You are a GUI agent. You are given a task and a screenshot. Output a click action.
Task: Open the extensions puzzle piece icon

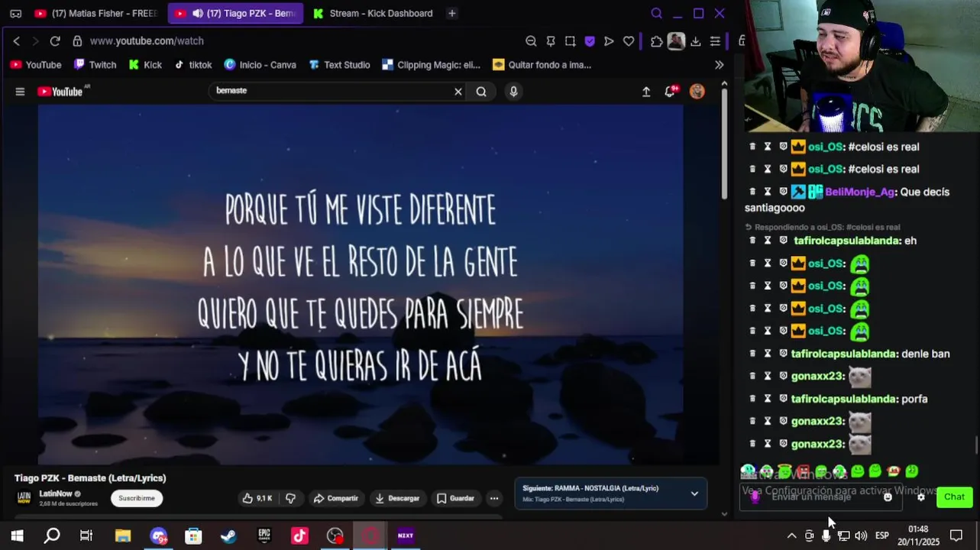(x=657, y=41)
